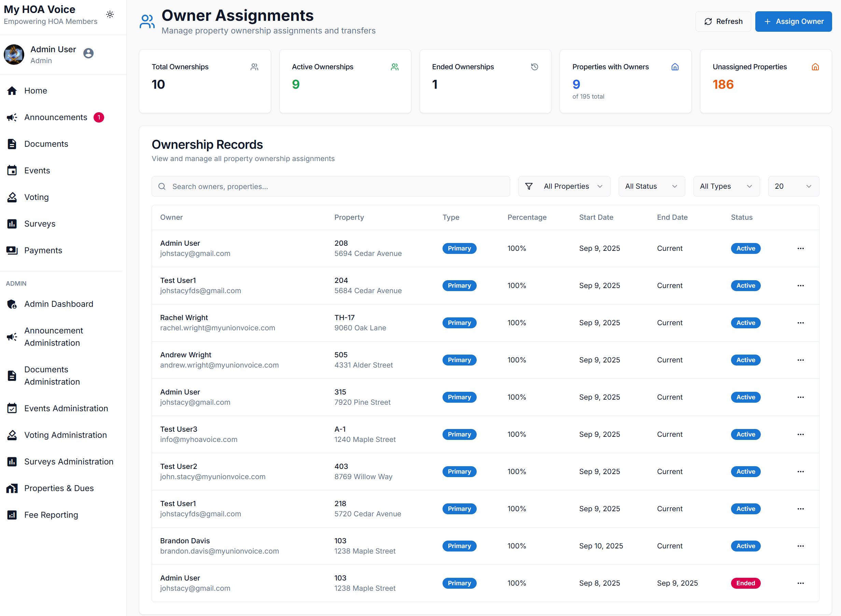Open the actions menu for Andrew Wright row
This screenshot has width=841, height=616.
(800, 360)
